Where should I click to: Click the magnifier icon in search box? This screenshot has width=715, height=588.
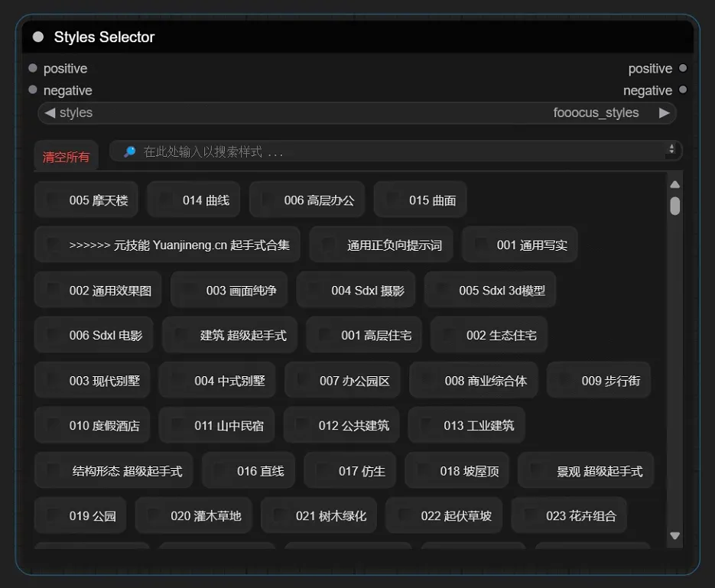pos(129,151)
